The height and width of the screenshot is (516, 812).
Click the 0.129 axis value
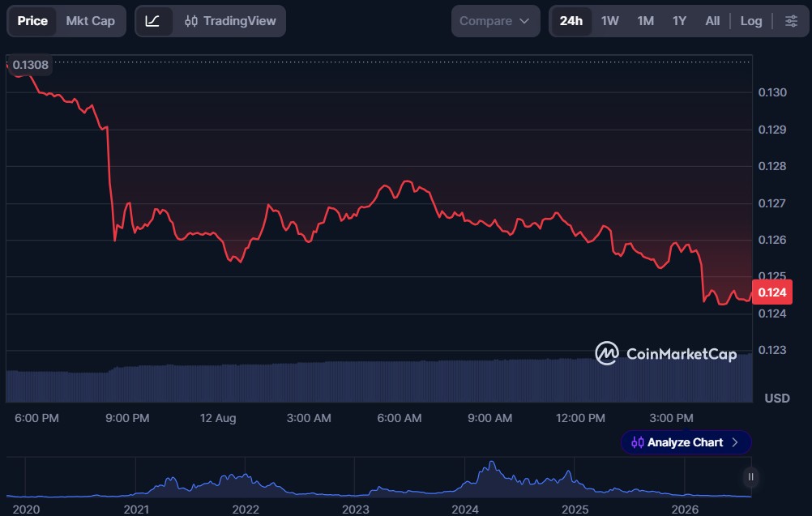click(x=772, y=130)
